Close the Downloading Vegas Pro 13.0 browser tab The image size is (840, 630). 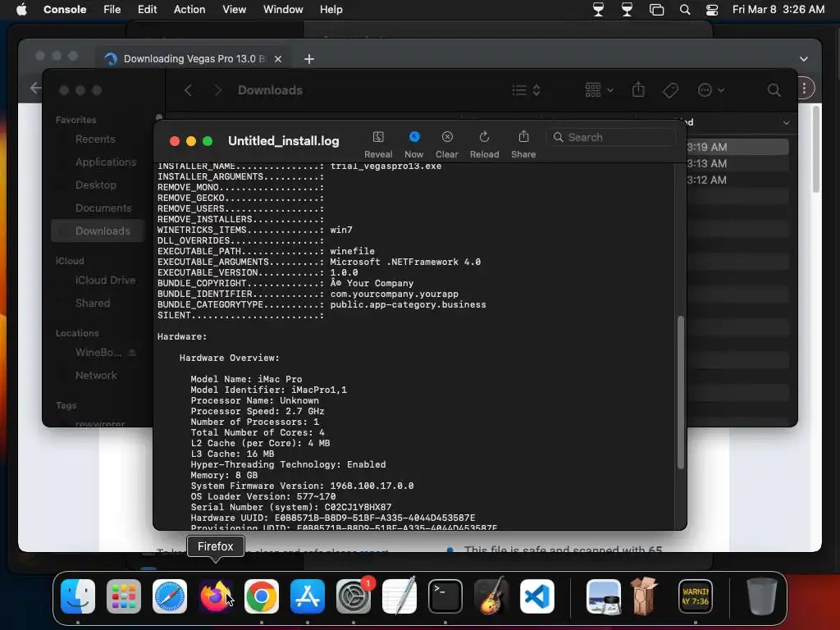pos(278,59)
